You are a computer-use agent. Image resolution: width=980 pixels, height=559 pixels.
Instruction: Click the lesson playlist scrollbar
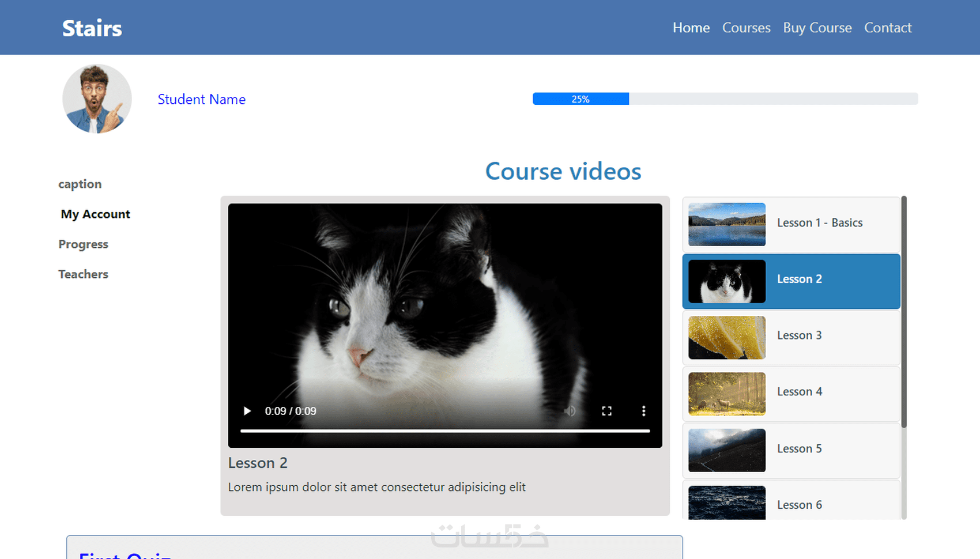904,312
